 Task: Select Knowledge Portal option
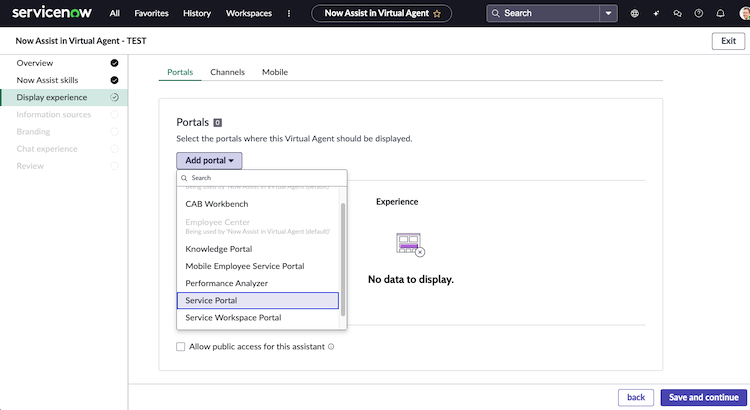pyautogui.click(x=259, y=249)
